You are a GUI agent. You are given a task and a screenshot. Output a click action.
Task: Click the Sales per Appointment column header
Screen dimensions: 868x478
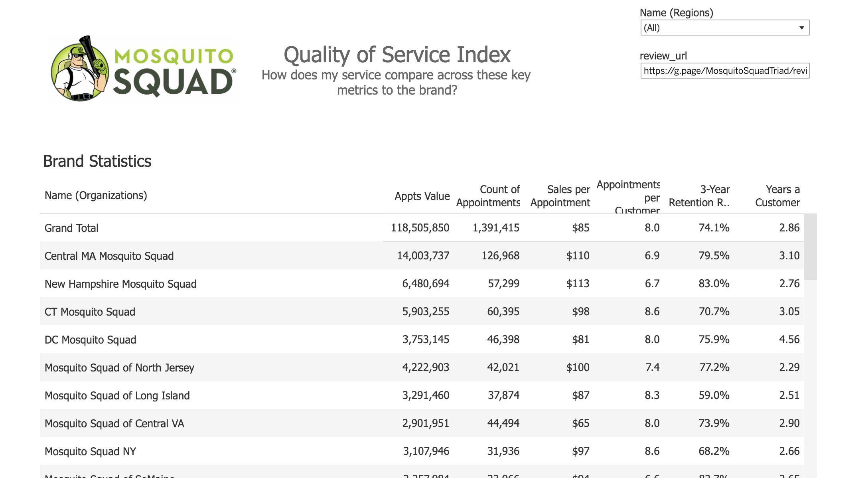point(560,196)
